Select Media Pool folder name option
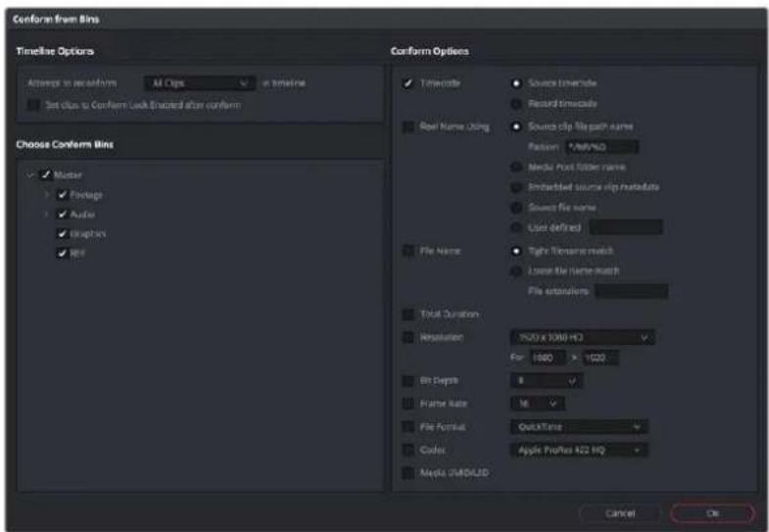This screenshot has height=532, width=769. (516, 168)
